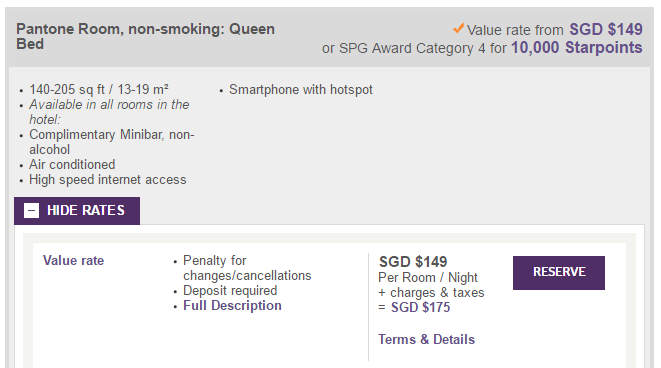Reserve the Pantone Room at Value rate
This screenshot has height=368, width=661.
point(559,272)
